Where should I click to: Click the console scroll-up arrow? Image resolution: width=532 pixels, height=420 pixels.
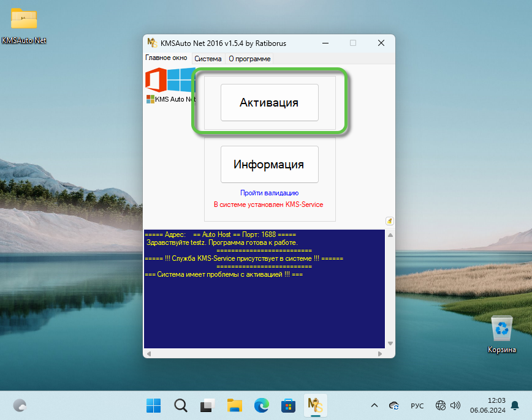(x=390, y=235)
